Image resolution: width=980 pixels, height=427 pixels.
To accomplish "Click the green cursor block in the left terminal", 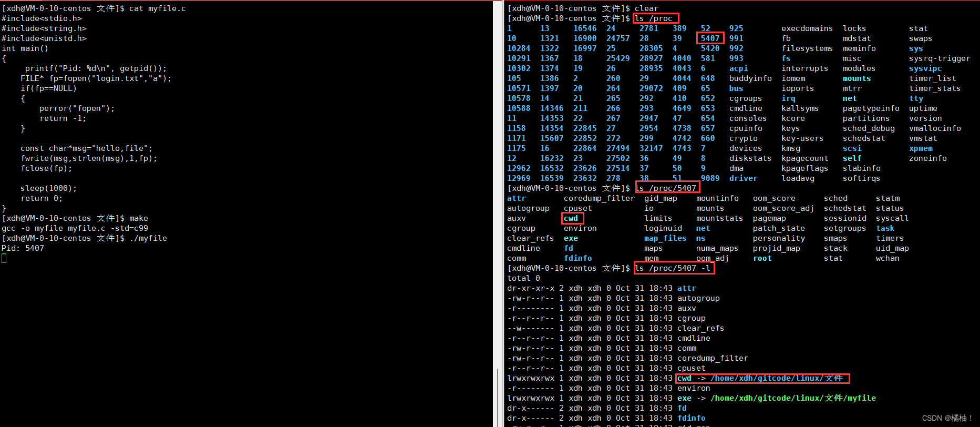I will [4, 258].
